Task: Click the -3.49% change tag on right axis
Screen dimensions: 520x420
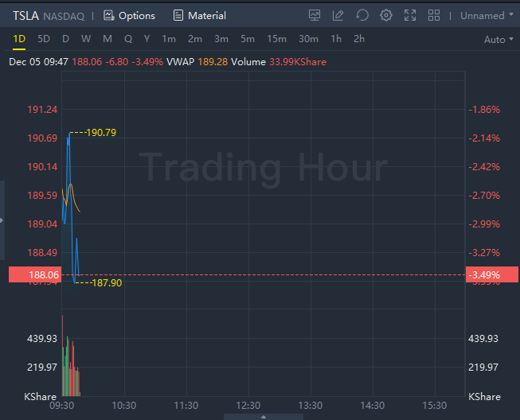Action: (492, 274)
